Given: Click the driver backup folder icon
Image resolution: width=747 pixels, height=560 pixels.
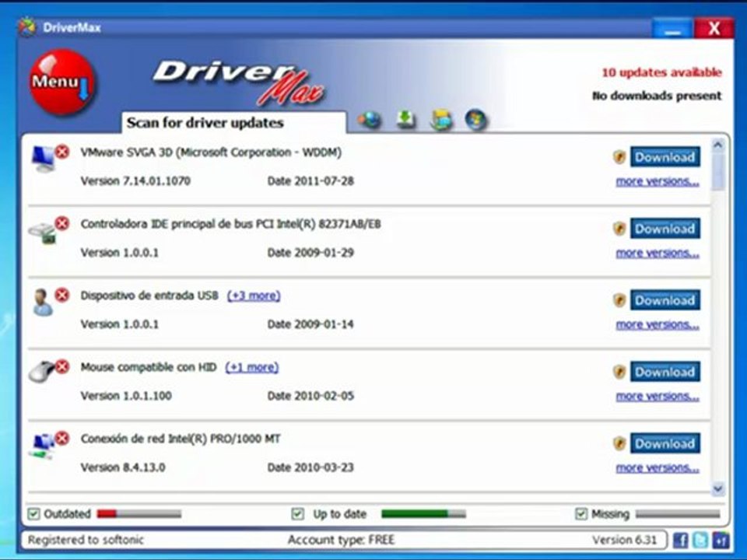Looking at the screenshot, I should point(442,120).
